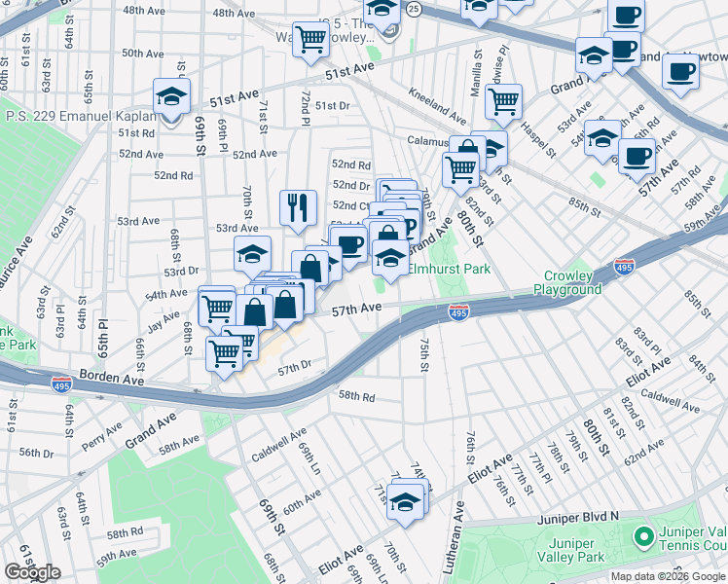Click the school marker beside P.S. 229 Emanuel Kaplan
The height and width of the screenshot is (584, 728).
click(x=171, y=99)
